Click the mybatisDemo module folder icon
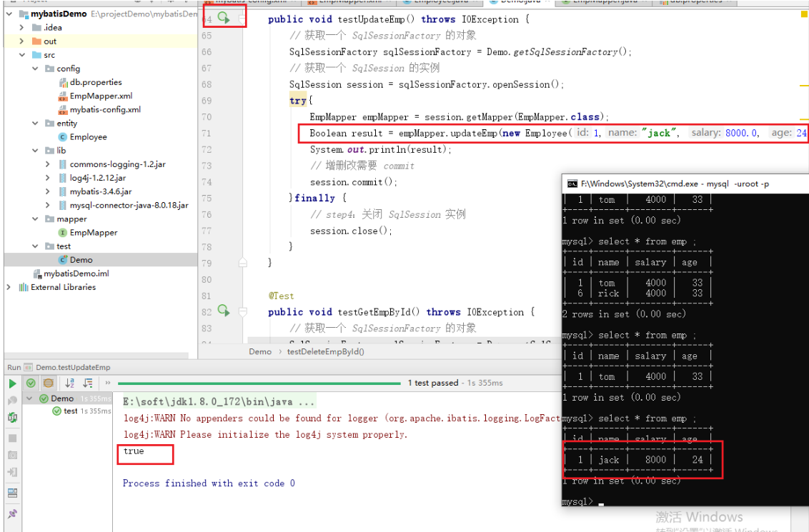 24,14
